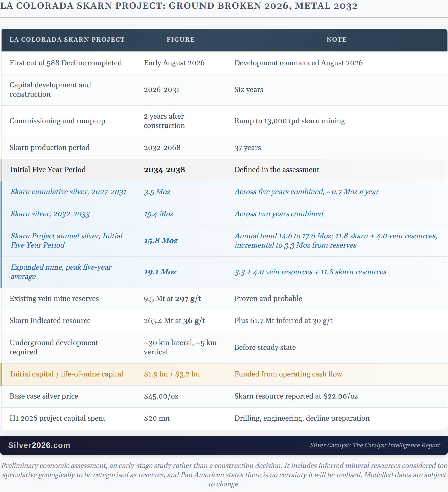The height and width of the screenshot is (492, 448).
Task: Click the 15.8 Moz figure cell
Action: pos(161,241)
